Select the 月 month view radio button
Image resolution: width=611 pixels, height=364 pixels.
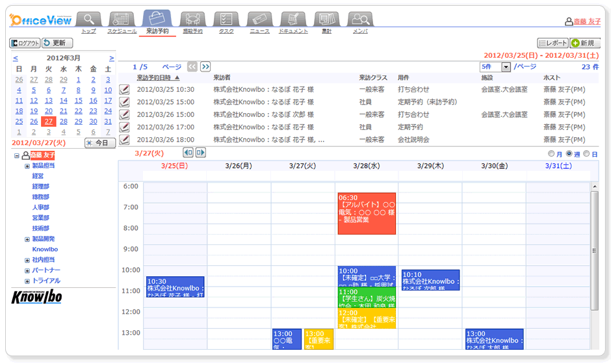click(551, 154)
